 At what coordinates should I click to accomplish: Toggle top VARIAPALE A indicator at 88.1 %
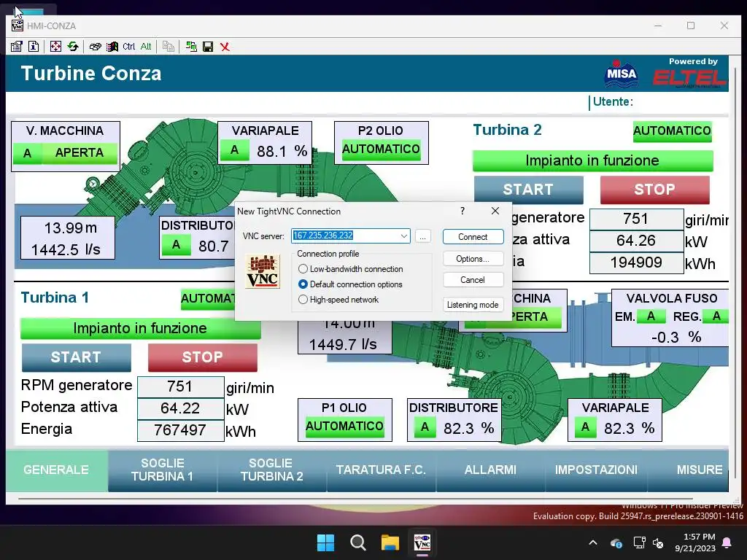(x=234, y=150)
